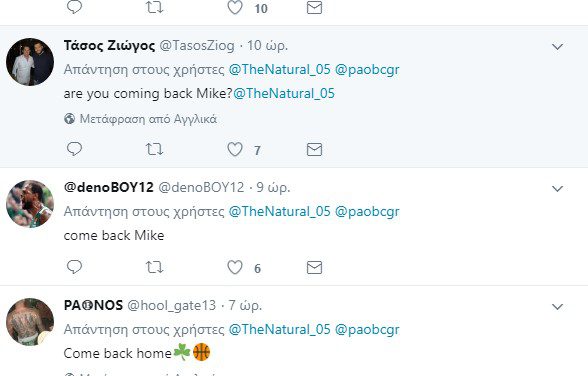Open more-options chevron on @denoBOY12 tweet
Screen dimensions: 588x376
pyautogui.click(x=558, y=189)
